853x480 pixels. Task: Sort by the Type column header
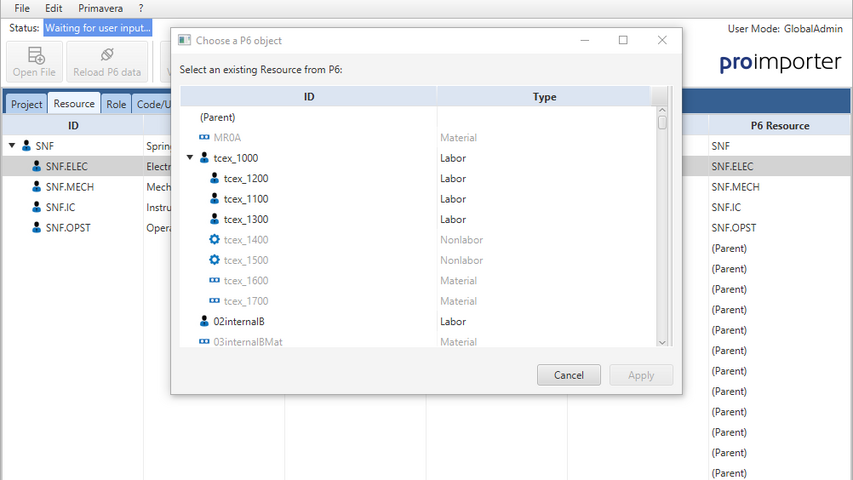click(x=544, y=97)
